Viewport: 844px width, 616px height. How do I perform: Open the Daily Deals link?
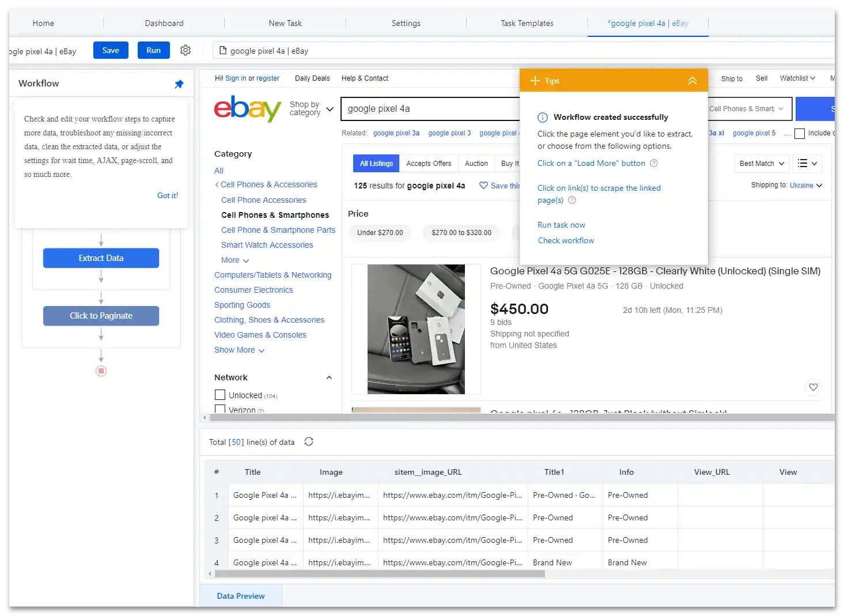[x=312, y=78]
